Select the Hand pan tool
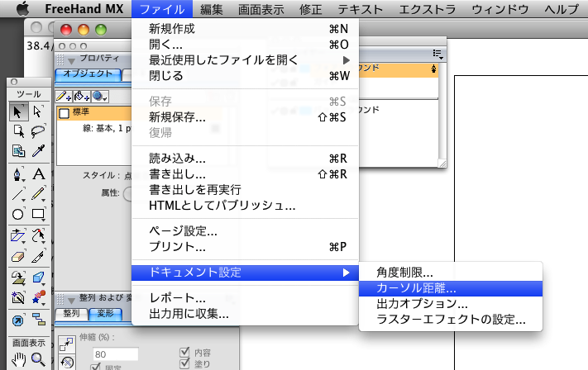This screenshot has height=370, width=588. (x=17, y=359)
